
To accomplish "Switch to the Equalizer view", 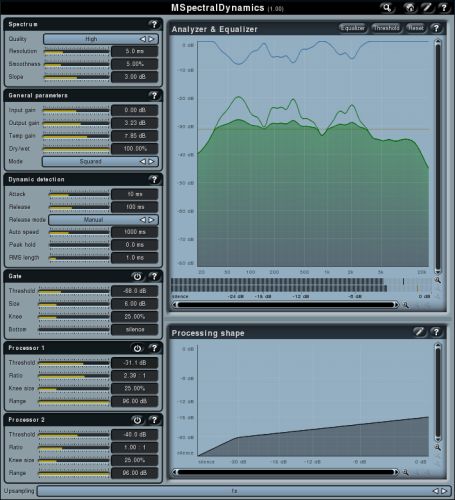I will [x=353, y=28].
